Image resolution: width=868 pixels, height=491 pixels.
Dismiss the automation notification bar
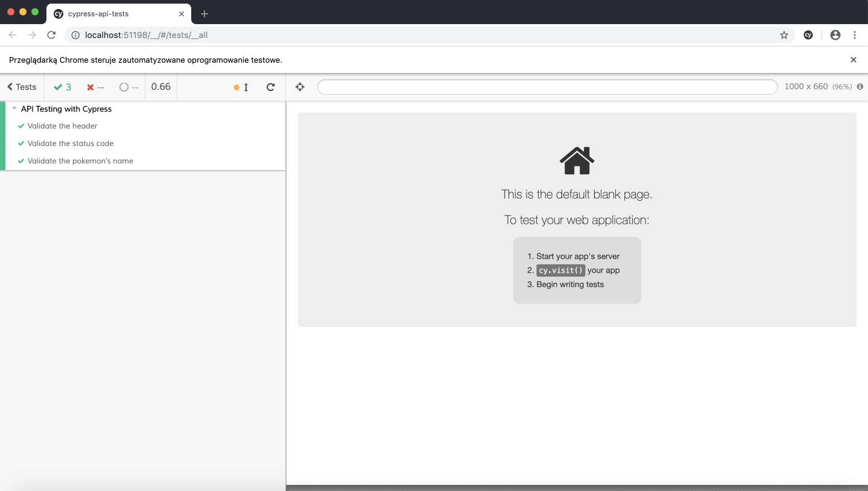pyautogui.click(x=853, y=60)
